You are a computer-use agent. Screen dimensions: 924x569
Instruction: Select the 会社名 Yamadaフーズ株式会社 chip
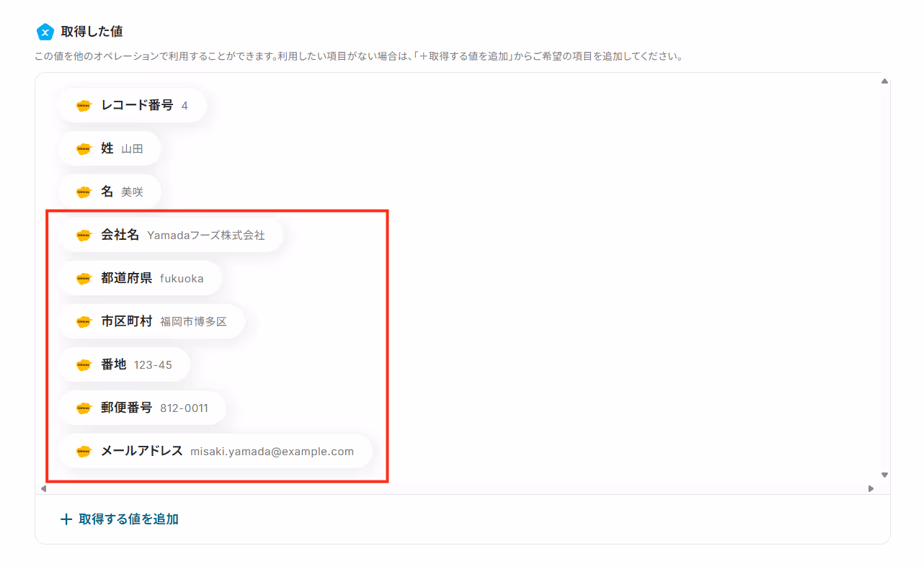coord(171,236)
